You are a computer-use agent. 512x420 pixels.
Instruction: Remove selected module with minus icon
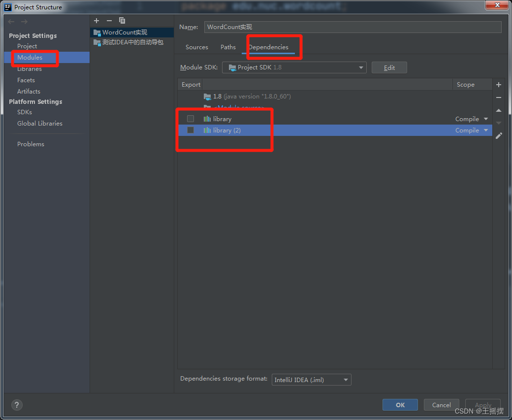tap(109, 21)
